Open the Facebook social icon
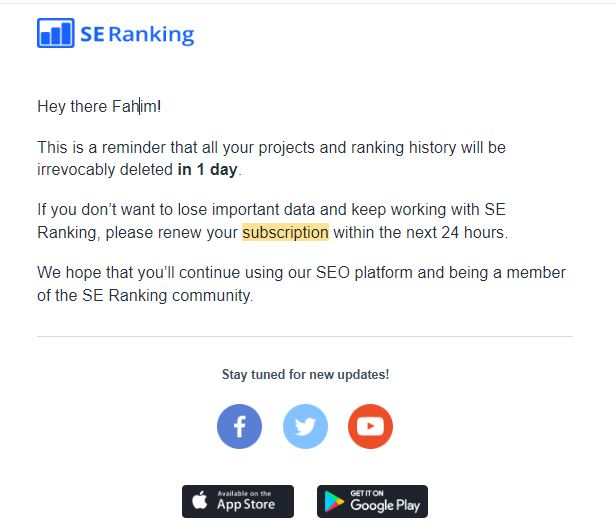Viewport: 616px width, 530px height. (239, 427)
